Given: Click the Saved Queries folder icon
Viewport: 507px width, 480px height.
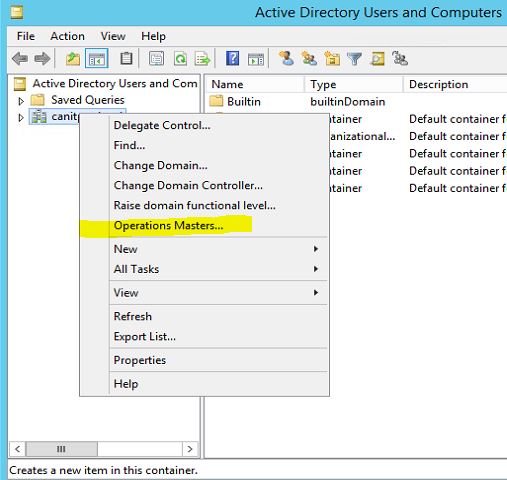Looking at the screenshot, I should coord(37,100).
